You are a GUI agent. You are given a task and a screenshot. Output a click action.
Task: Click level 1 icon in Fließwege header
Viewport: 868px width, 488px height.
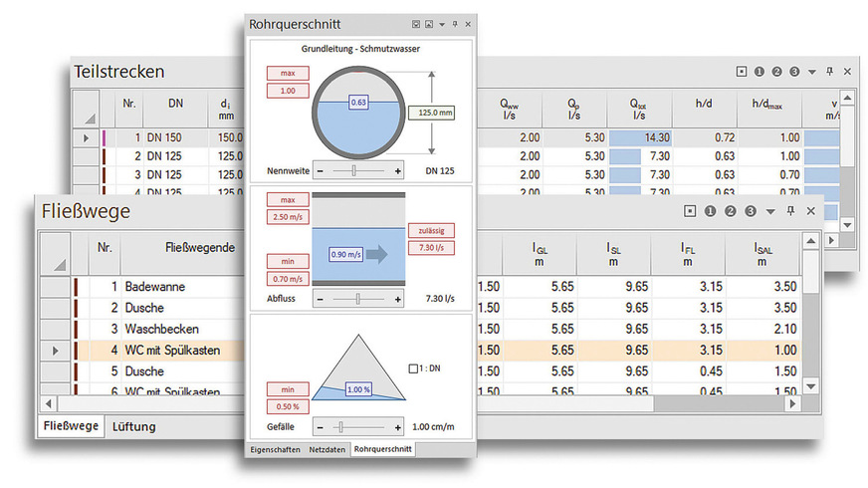coord(710,211)
